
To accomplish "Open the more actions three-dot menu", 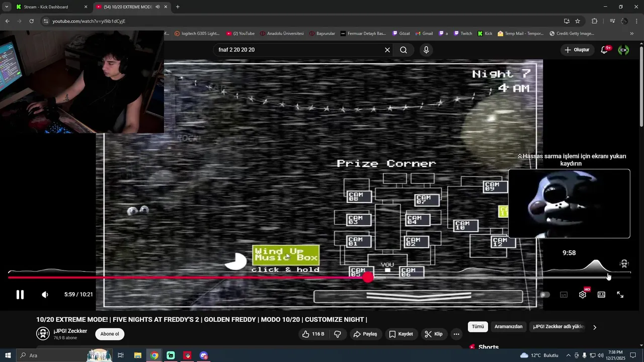I will coord(456,334).
